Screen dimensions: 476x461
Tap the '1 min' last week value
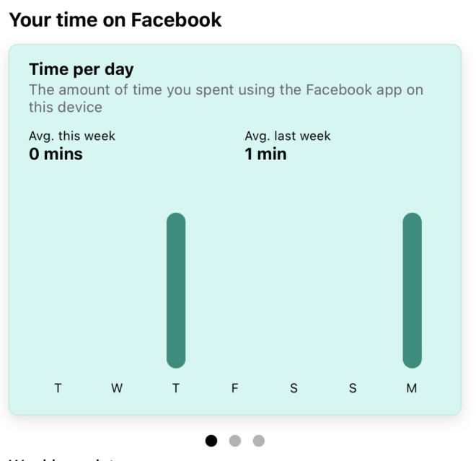point(265,154)
